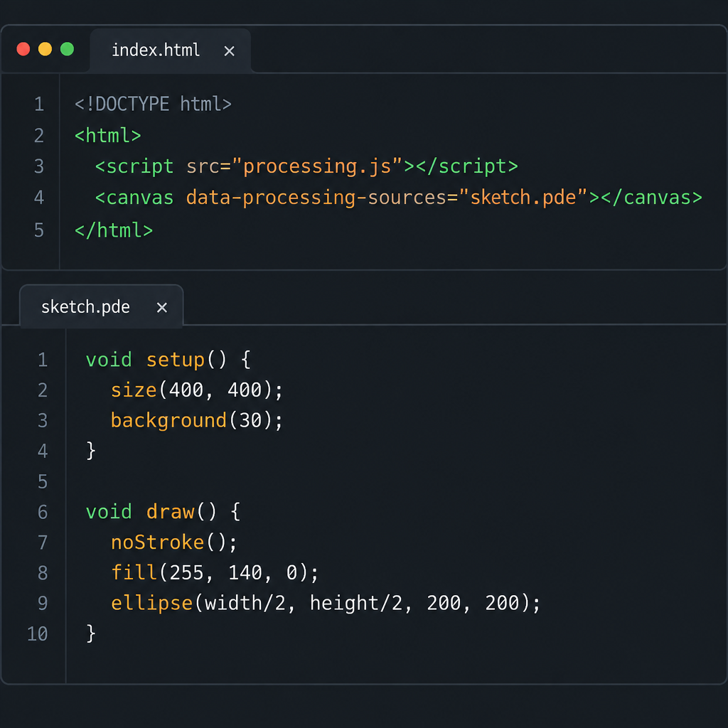
Task: Click the '<script' opening tag text
Action: (134, 166)
